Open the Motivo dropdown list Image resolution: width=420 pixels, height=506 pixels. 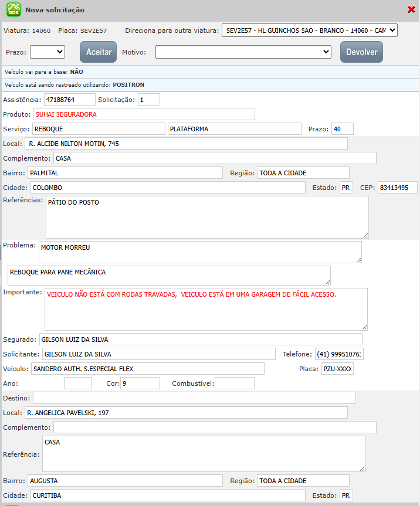point(243,52)
